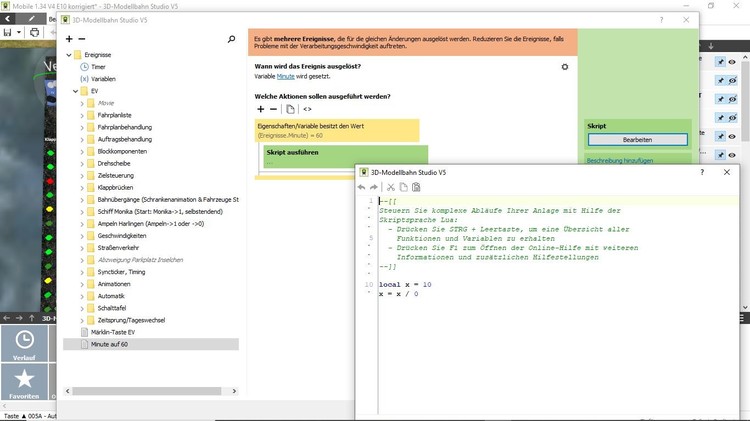750x421 pixels.
Task: Expand the Zeitsprung/Tageswechsel folder
Action: [82, 320]
